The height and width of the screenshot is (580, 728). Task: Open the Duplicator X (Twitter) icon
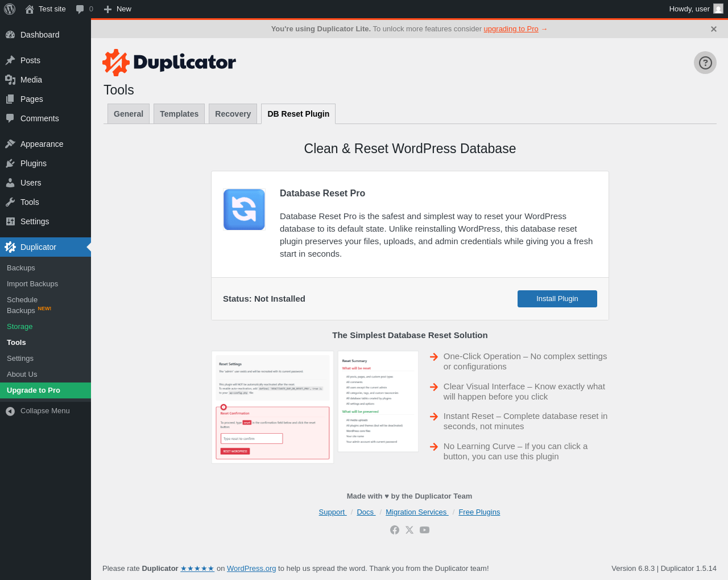click(x=409, y=530)
